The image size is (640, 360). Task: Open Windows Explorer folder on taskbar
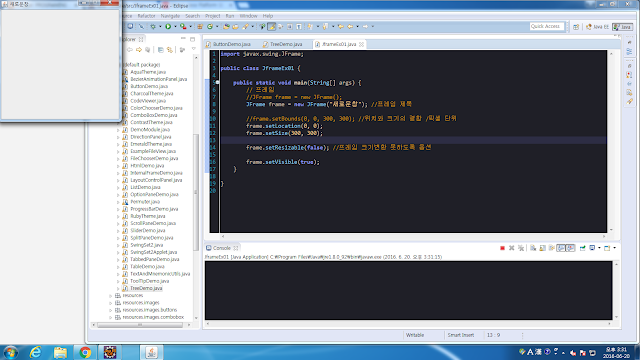coord(60,352)
